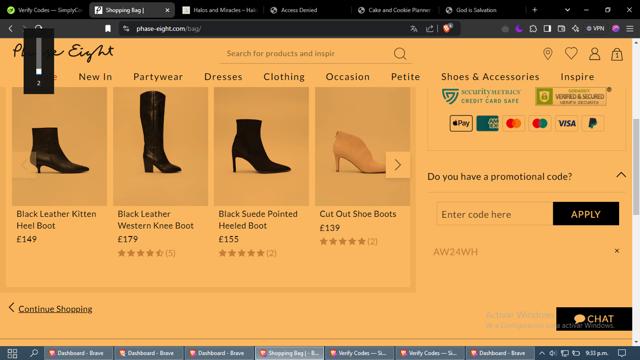Image resolution: width=640 pixels, height=360 pixels.
Task: Click the translate page icon
Action: [x=414, y=29]
